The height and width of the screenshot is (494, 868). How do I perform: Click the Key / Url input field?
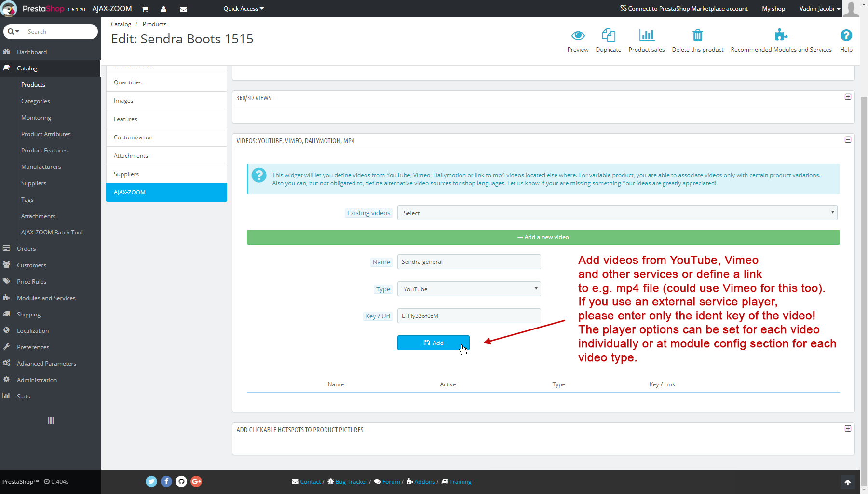coord(469,316)
